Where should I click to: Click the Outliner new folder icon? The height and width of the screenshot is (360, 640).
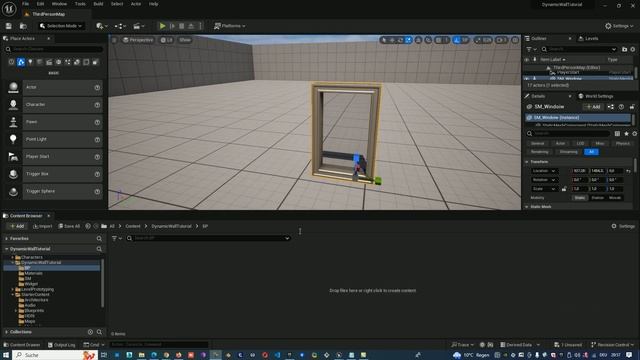[624, 49]
